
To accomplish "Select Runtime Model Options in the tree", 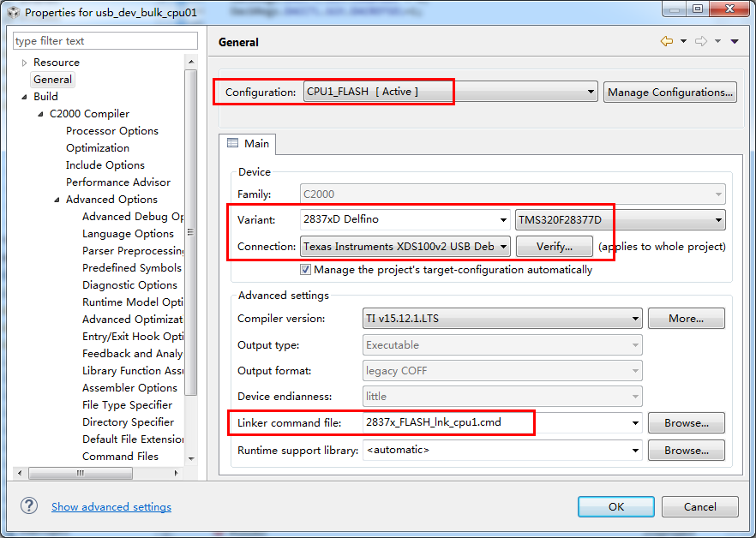I will (x=133, y=302).
